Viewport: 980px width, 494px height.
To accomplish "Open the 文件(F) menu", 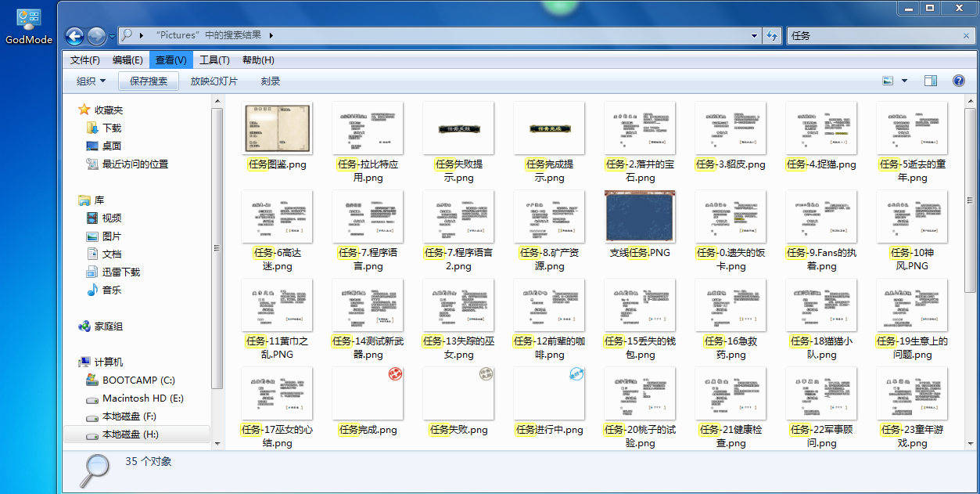I will (x=85, y=60).
